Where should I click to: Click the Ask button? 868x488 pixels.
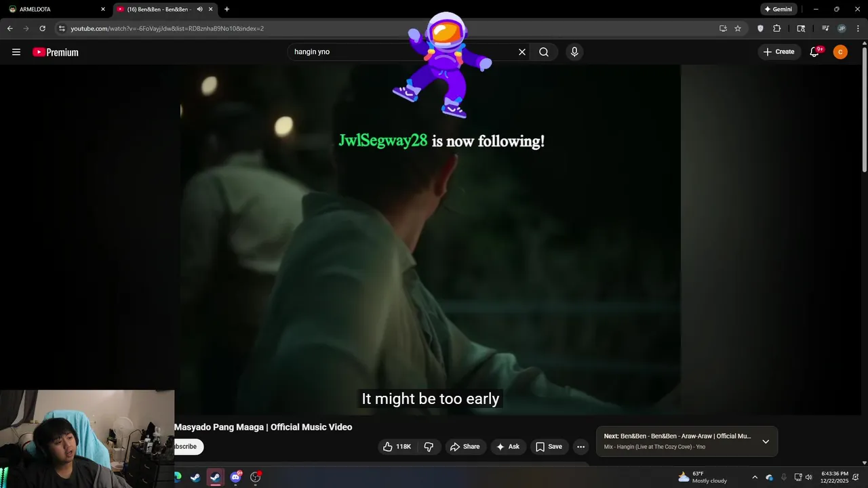(x=507, y=447)
